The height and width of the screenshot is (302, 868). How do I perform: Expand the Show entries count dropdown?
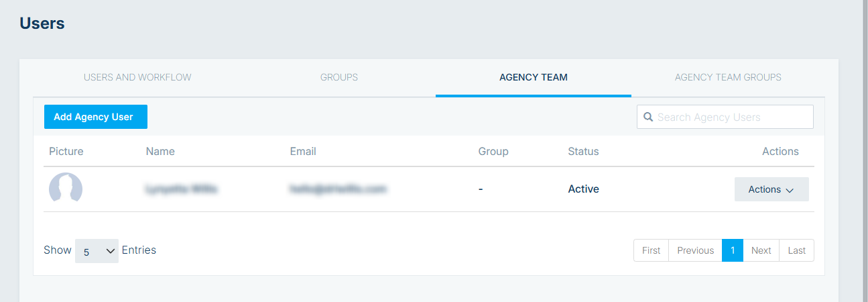[x=97, y=251]
